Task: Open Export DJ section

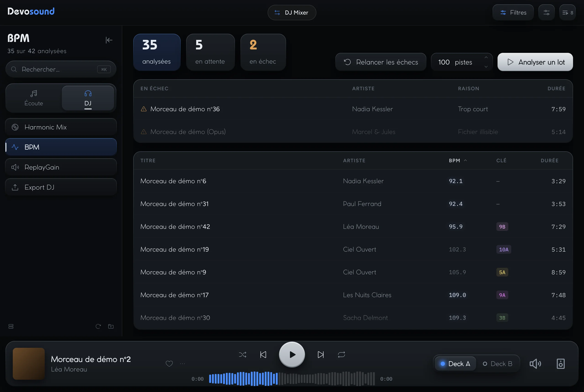Action: point(61,187)
